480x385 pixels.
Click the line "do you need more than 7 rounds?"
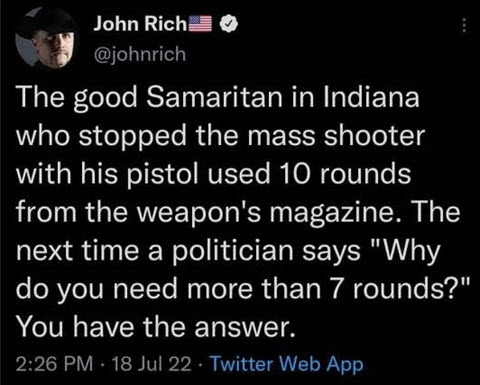[243, 288]
